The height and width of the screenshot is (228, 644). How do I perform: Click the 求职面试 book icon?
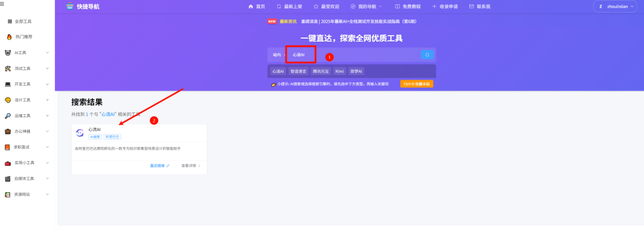coord(7,147)
